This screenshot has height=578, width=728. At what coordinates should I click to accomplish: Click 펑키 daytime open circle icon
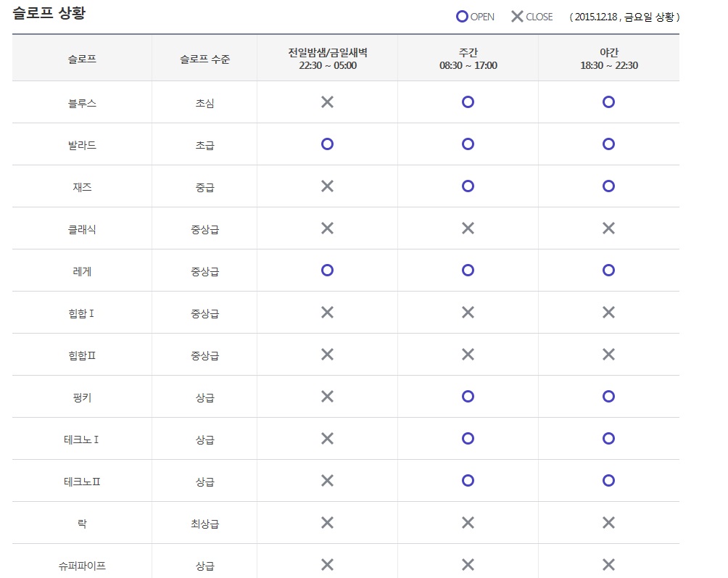coord(468,397)
